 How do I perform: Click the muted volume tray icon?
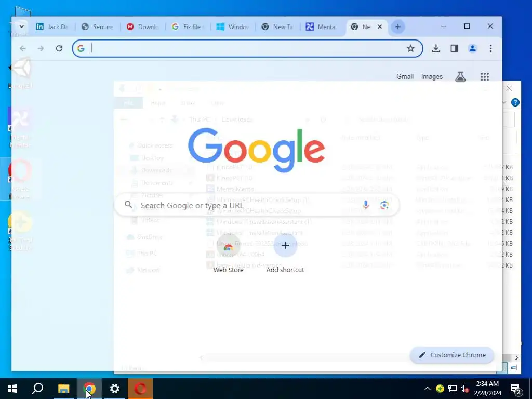pos(465,389)
